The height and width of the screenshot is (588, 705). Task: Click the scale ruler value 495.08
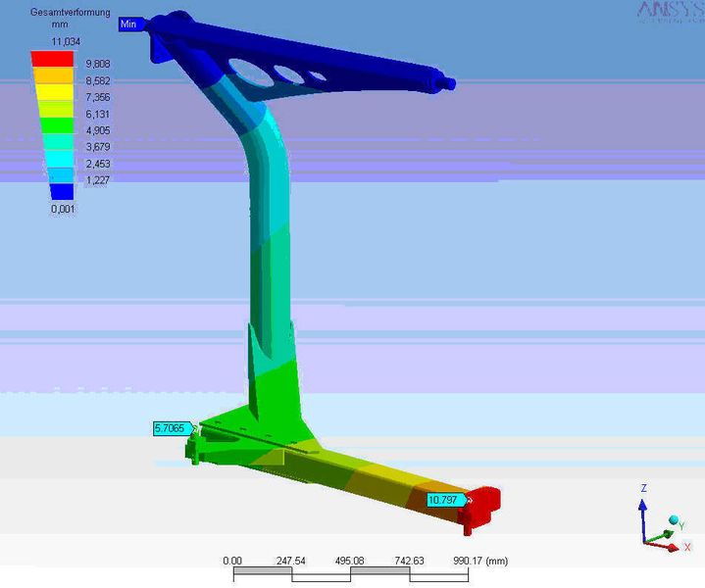[x=349, y=561]
